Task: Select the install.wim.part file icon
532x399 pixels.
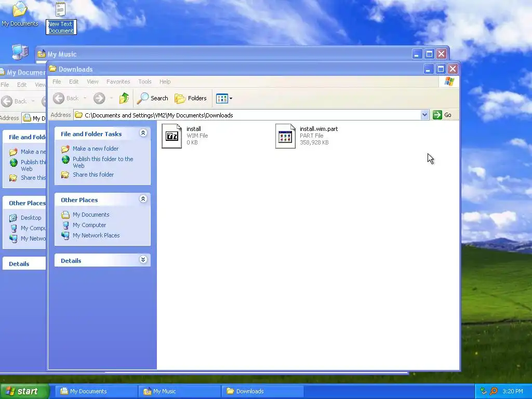Action: click(x=285, y=136)
